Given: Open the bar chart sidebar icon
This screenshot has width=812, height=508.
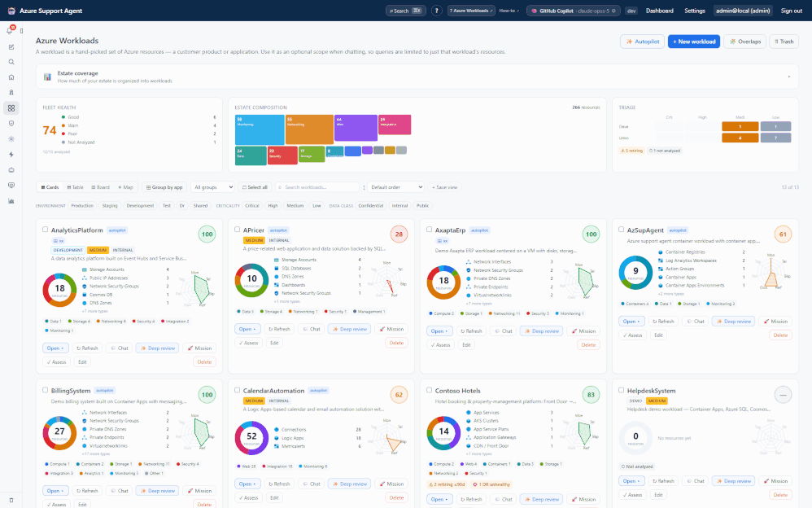Looking at the screenshot, I should [11, 200].
